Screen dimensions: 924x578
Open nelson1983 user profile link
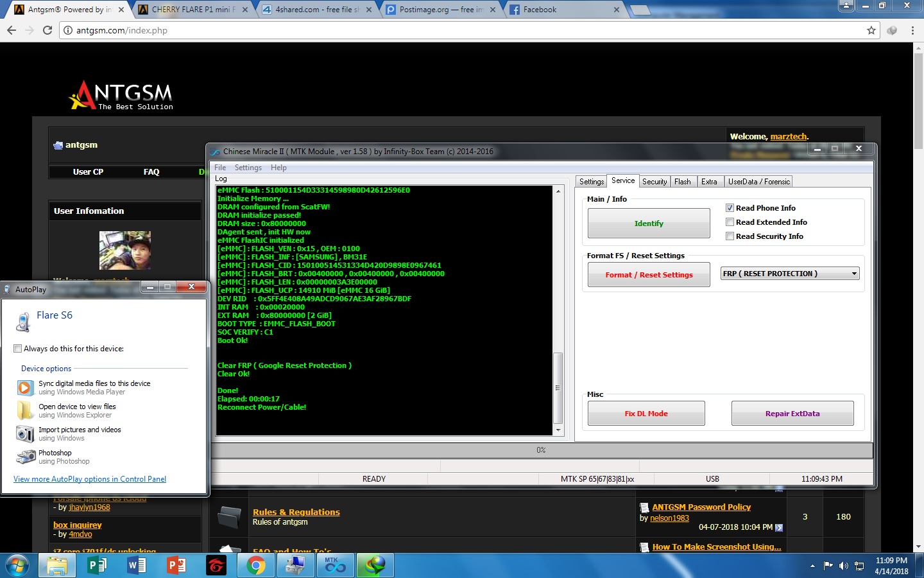(669, 518)
